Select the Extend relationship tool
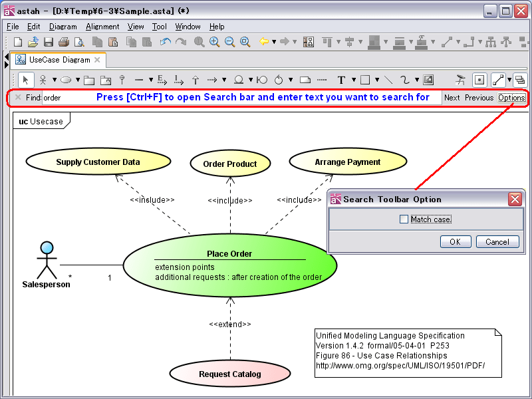532x399 pixels. pyautogui.click(x=162, y=80)
